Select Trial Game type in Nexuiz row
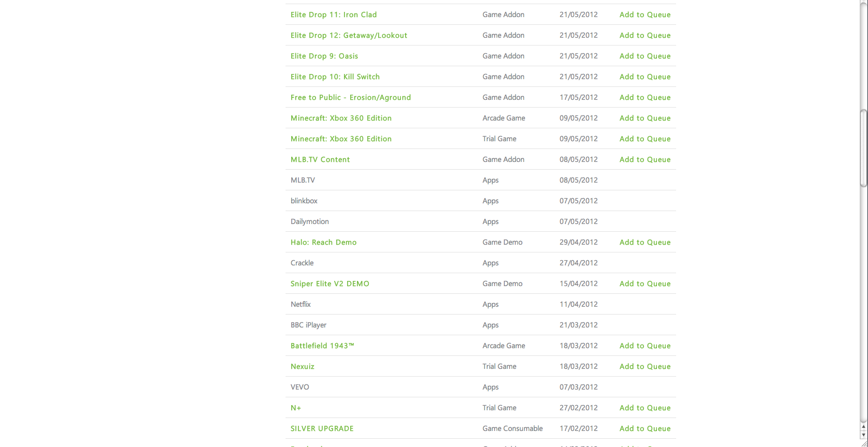 pyautogui.click(x=499, y=366)
